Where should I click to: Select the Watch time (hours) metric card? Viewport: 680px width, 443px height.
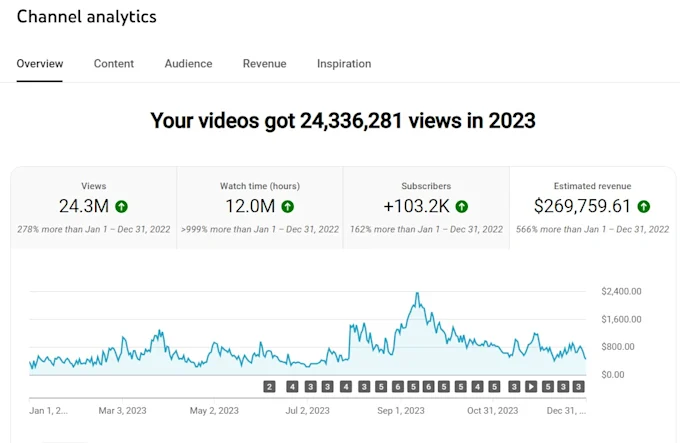click(260, 207)
